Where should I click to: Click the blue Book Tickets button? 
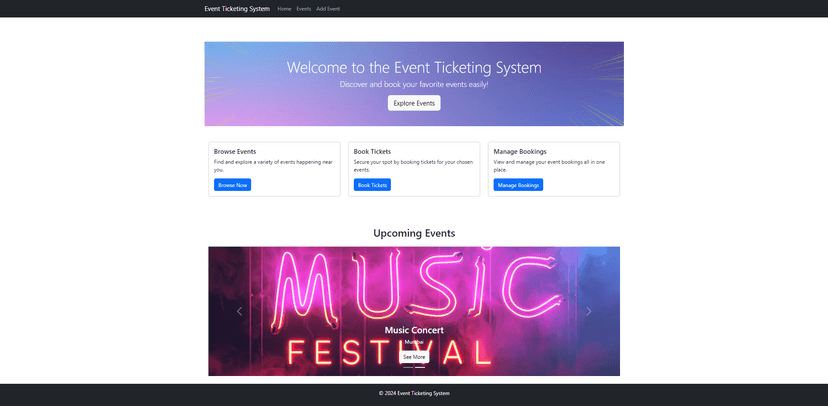point(372,185)
